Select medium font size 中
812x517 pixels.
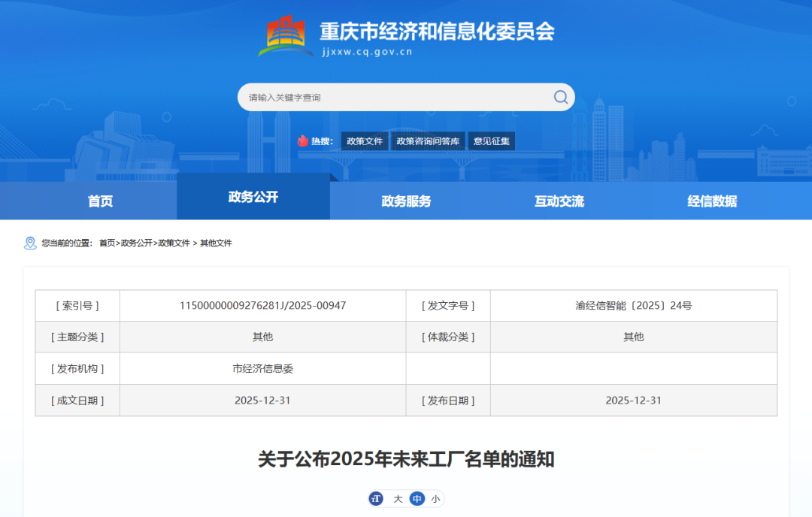(x=417, y=499)
